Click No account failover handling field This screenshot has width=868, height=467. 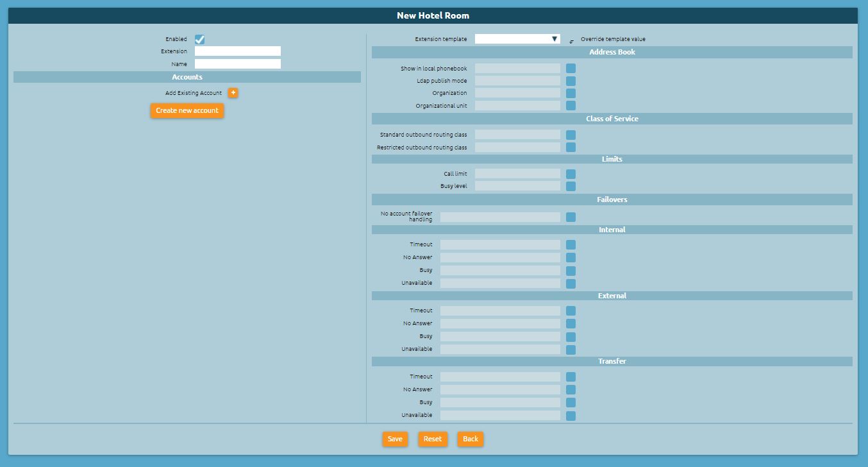click(x=500, y=217)
